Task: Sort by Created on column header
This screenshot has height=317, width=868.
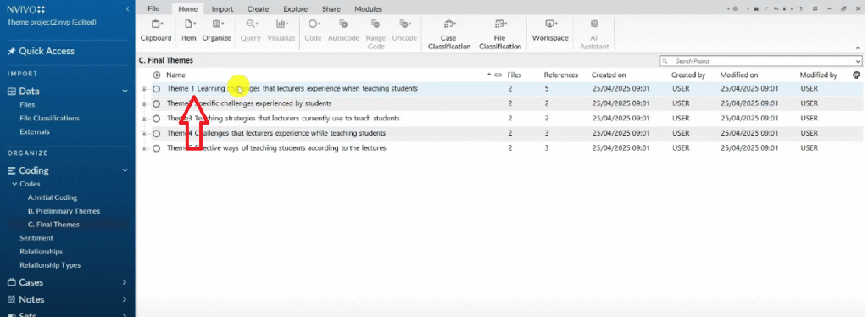Action: tap(609, 75)
